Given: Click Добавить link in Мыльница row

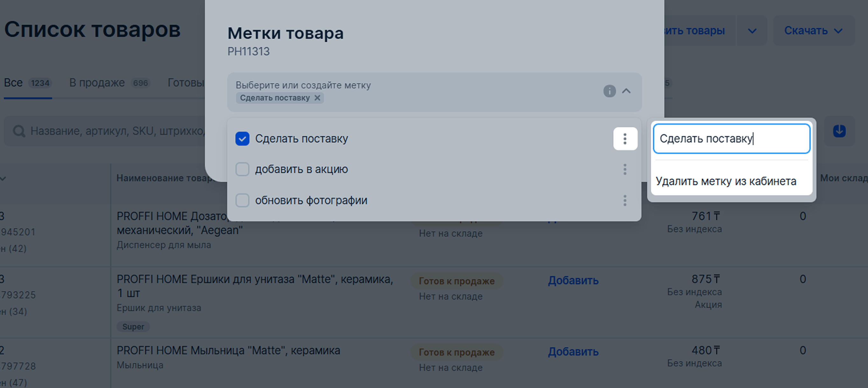Looking at the screenshot, I should [x=573, y=352].
